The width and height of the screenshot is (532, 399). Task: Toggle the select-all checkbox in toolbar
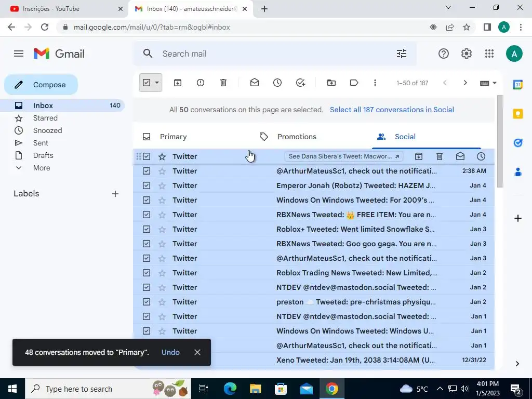point(146,83)
